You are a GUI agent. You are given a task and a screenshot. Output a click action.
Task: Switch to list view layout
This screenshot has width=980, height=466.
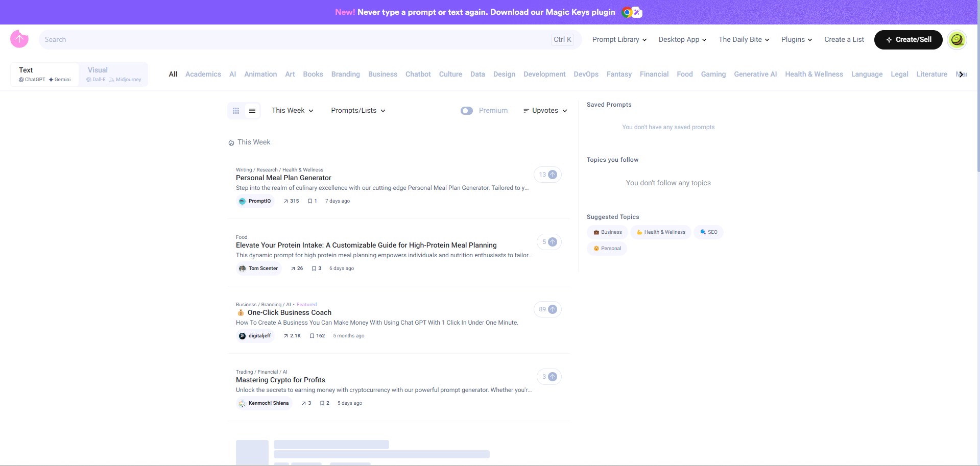point(252,111)
